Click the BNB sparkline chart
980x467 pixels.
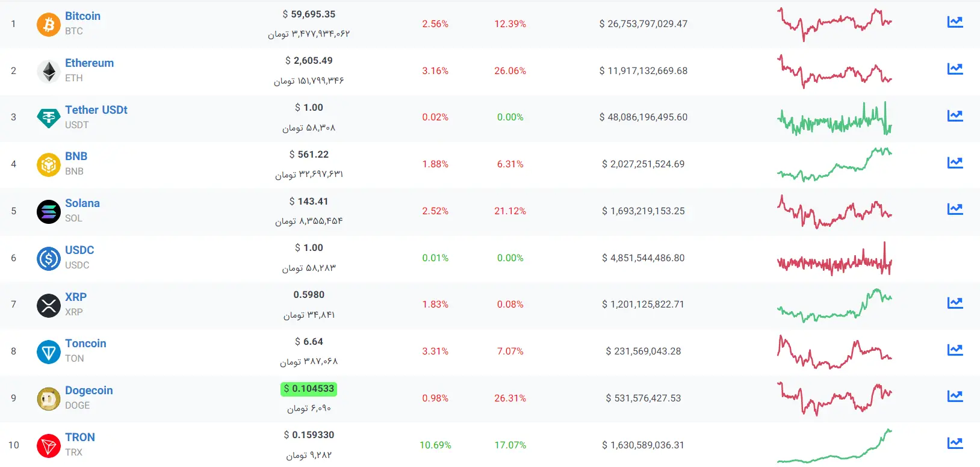point(834,164)
